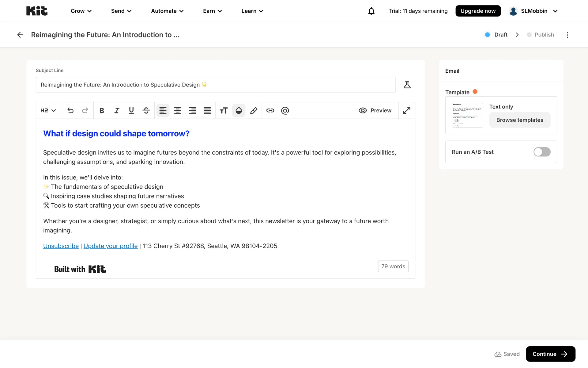
Task: Open the Automate dropdown menu
Action: click(167, 11)
